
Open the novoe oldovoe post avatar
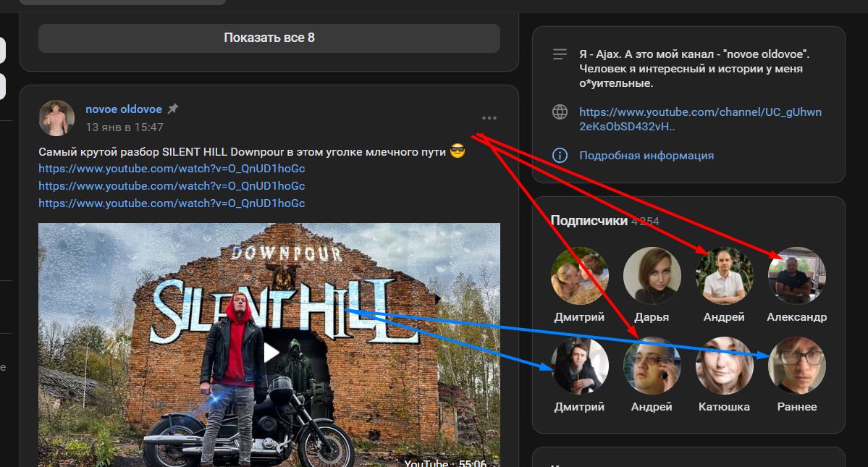pyautogui.click(x=56, y=118)
